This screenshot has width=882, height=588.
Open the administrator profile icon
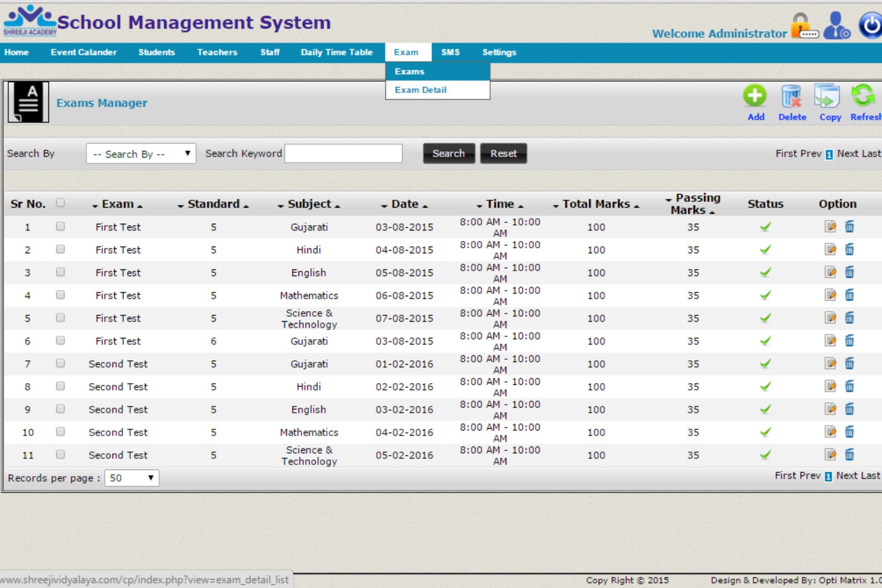[x=837, y=26]
